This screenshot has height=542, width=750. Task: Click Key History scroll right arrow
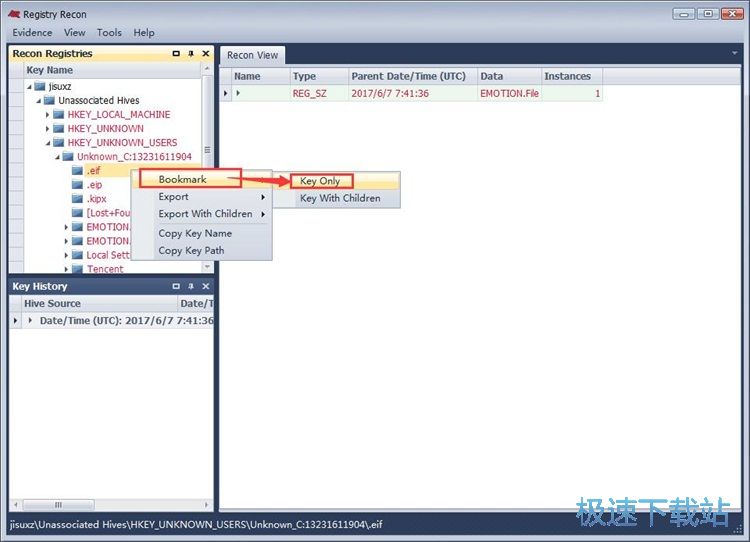[x=207, y=505]
